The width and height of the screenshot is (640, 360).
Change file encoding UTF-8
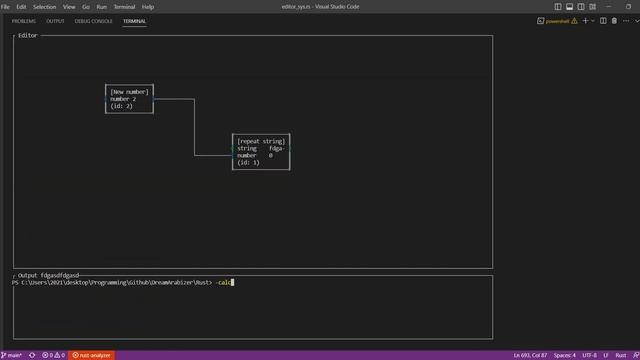(589, 356)
